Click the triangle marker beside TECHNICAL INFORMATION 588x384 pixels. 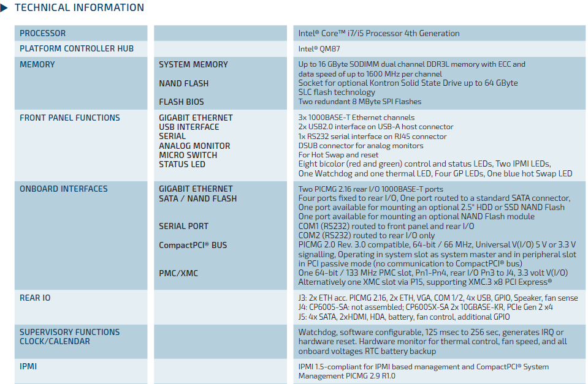(x=4, y=7)
